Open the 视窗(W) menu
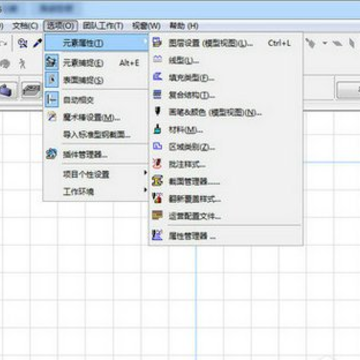360x360 pixels. pos(146,26)
